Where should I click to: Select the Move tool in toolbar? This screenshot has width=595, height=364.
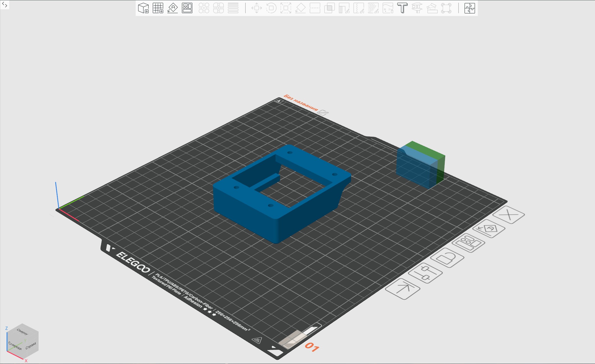257,8
